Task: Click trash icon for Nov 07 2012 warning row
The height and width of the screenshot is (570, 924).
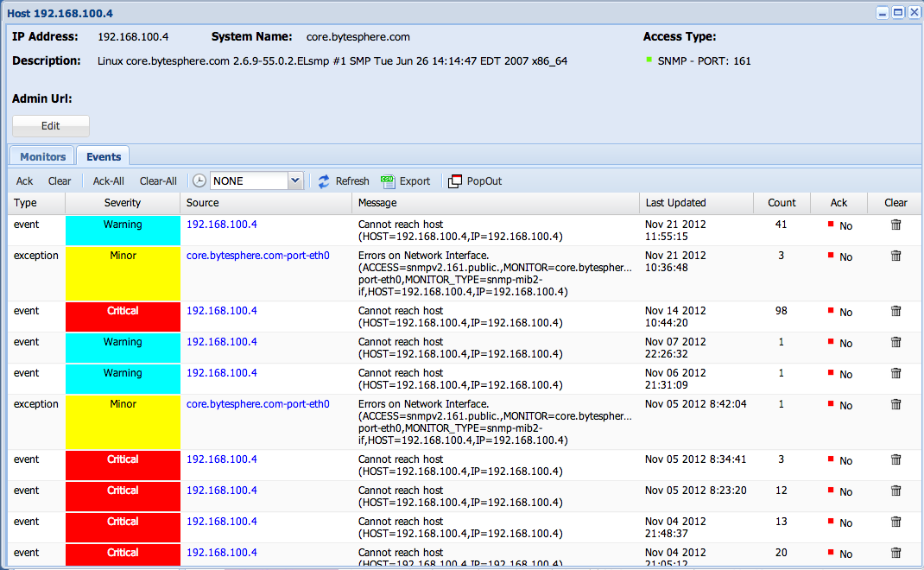Action: [x=896, y=343]
